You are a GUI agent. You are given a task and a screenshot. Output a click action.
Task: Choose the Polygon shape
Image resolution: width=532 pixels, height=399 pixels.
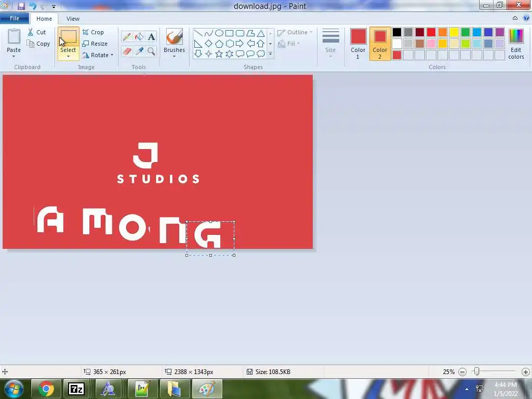coord(250,33)
